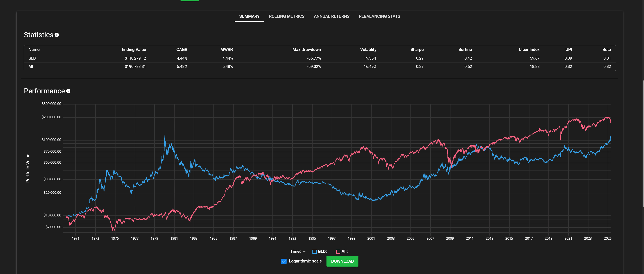The width and height of the screenshot is (644, 274).
Task: Toggle the GLD blue legend box
Action: pos(314,251)
